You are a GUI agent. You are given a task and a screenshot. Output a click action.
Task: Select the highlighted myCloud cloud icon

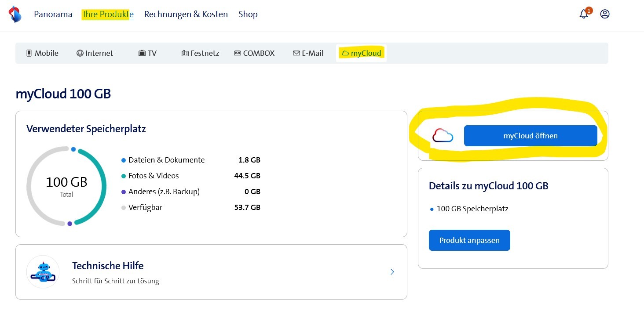[346, 53]
